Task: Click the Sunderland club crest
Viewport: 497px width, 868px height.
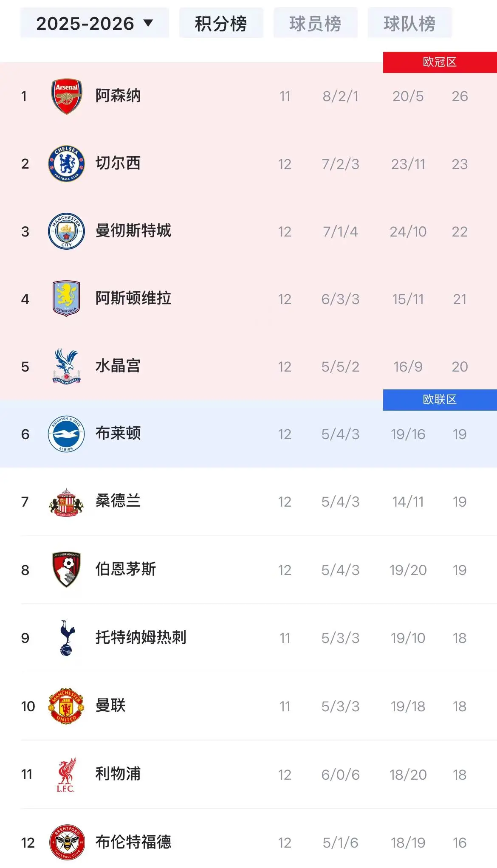Action: coord(66,502)
